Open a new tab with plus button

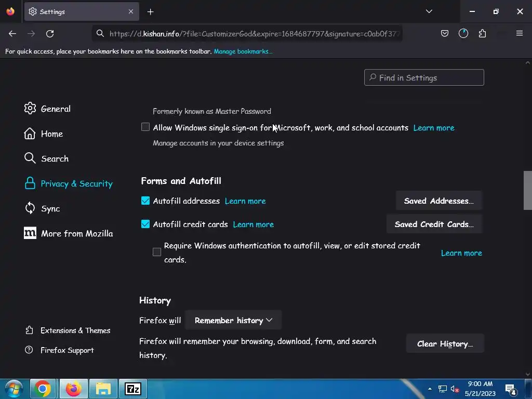[150, 12]
